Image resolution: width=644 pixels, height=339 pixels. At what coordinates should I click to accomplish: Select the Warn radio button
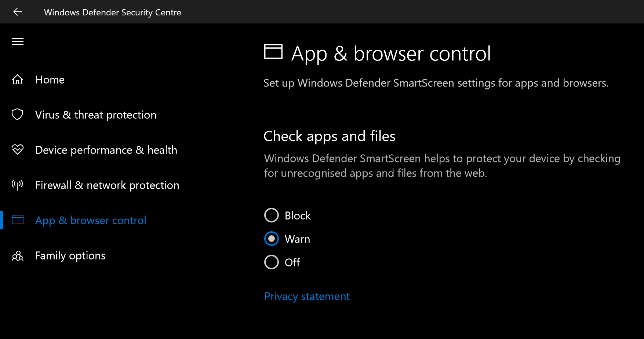click(x=272, y=239)
